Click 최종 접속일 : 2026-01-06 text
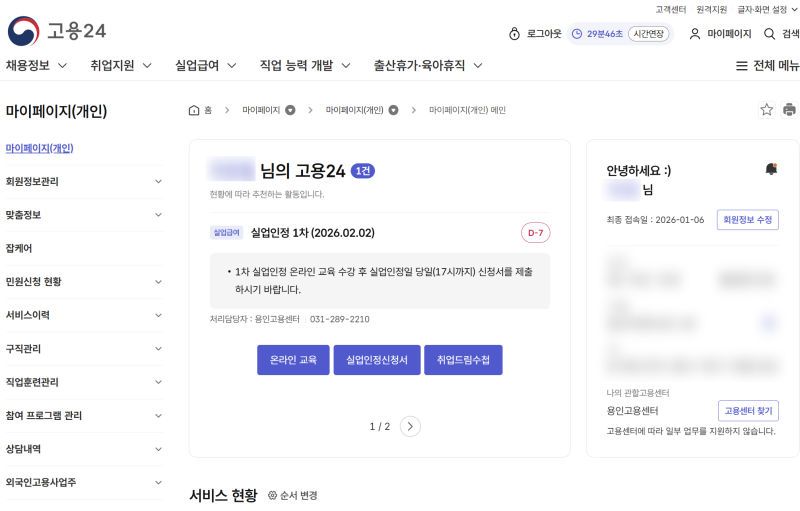The image size is (800, 511). point(655,220)
